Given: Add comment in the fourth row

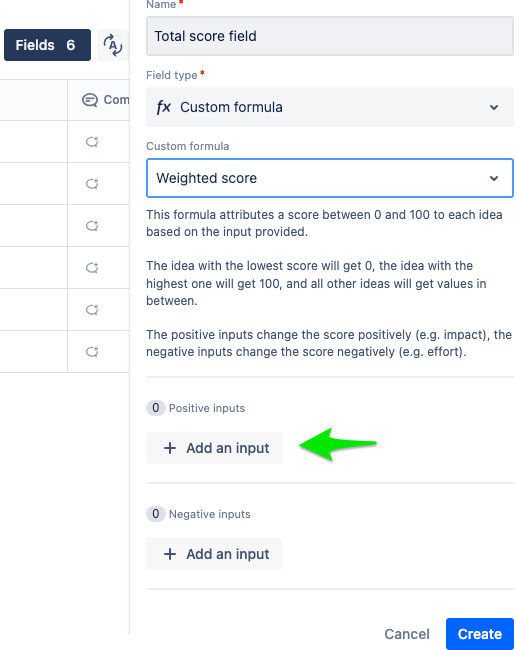Looking at the screenshot, I should point(92,268).
